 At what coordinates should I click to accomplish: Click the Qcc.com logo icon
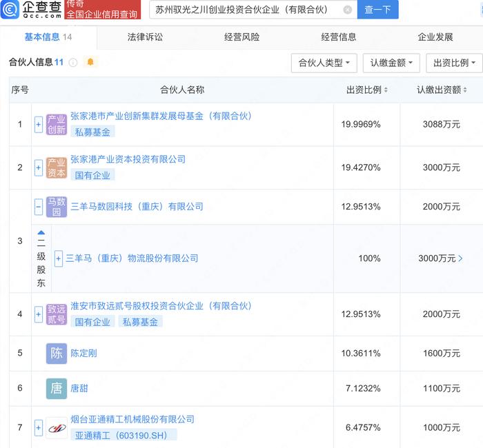click(x=10, y=10)
